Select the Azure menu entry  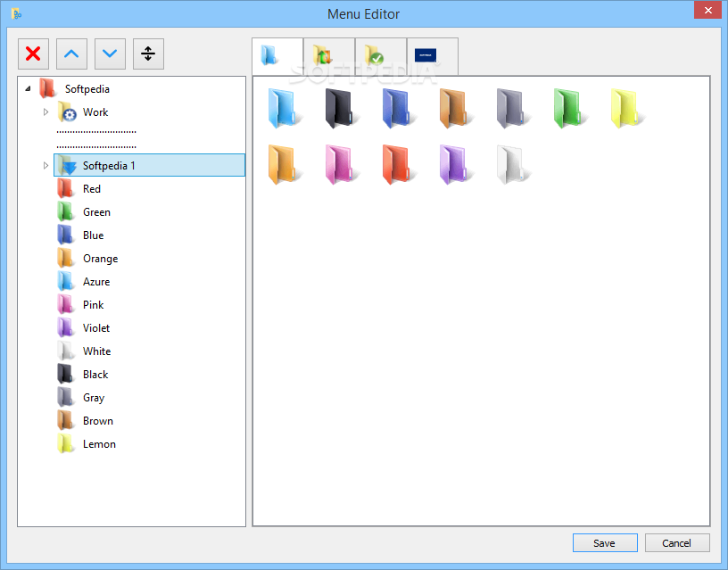coord(96,282)
